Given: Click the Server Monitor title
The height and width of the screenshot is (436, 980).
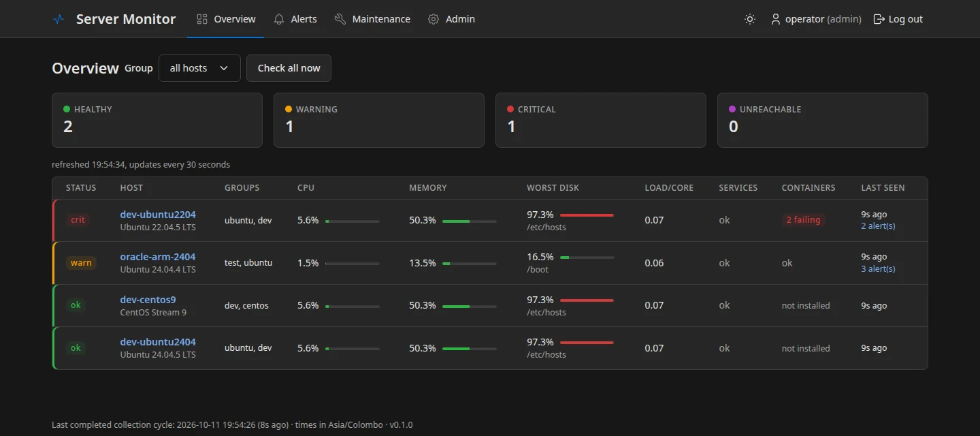Looking at the screenshot, I should [126, 19].
